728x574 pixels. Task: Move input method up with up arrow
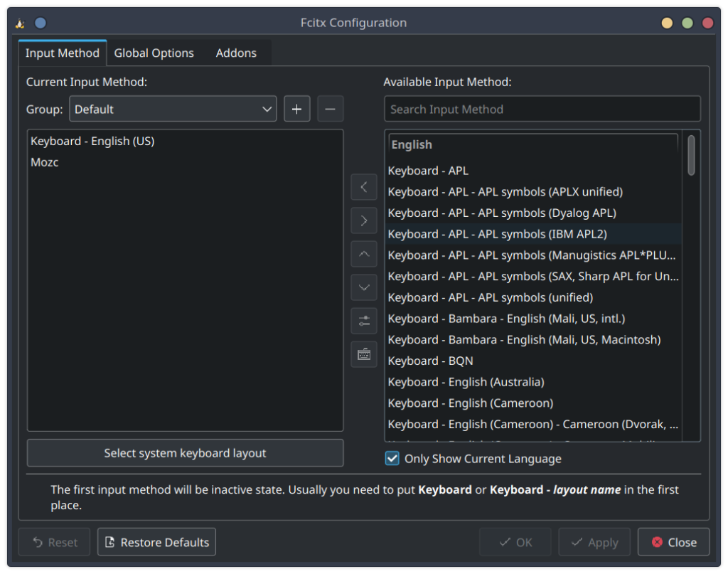point(363,254)
